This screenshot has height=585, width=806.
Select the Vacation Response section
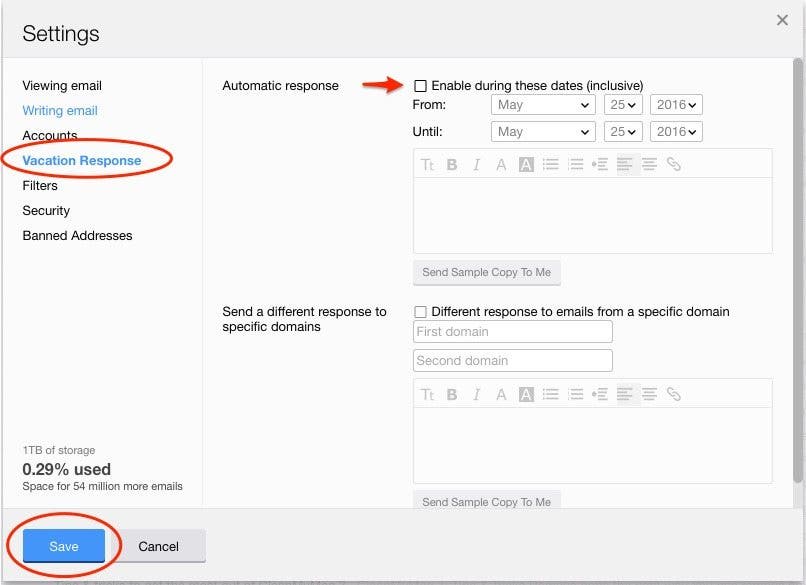tap(82, 160)
